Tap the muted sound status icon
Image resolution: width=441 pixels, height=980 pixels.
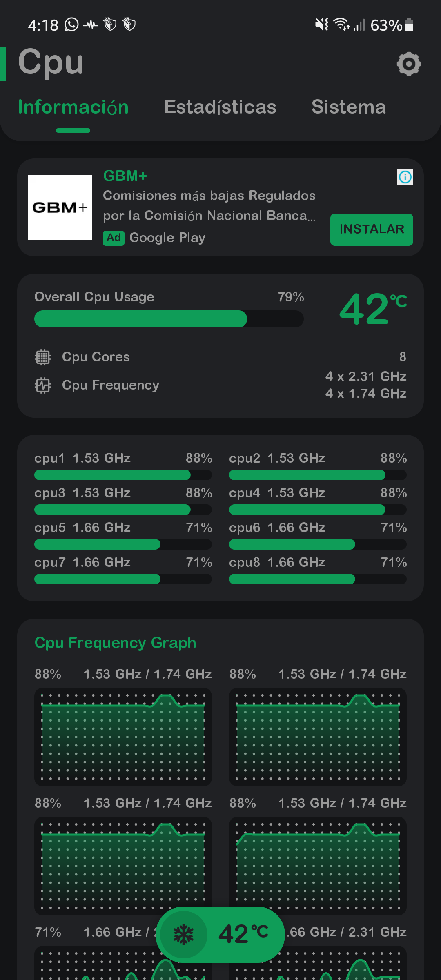pos(321,25)
